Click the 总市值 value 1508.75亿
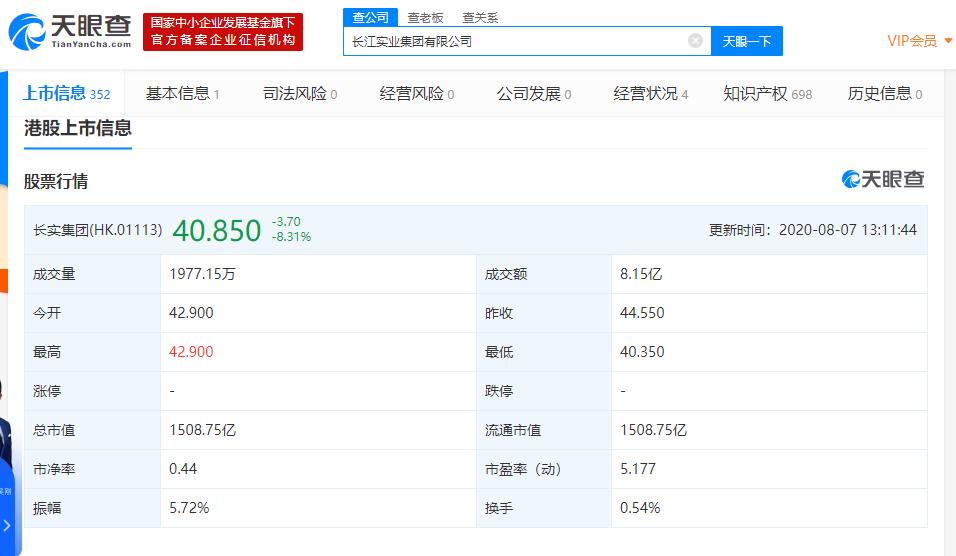The image size is (956, 556). pyautogui.click(x=202, y=430)
